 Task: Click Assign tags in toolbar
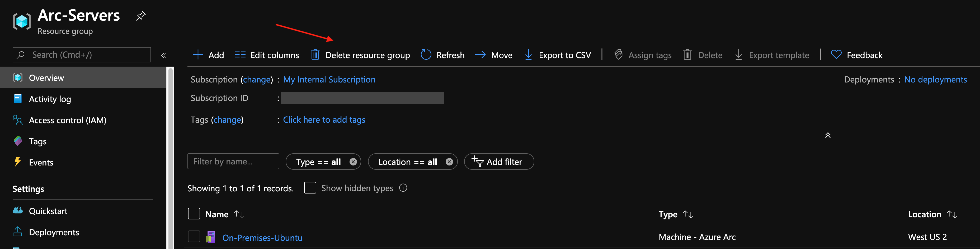coord(643,55)
